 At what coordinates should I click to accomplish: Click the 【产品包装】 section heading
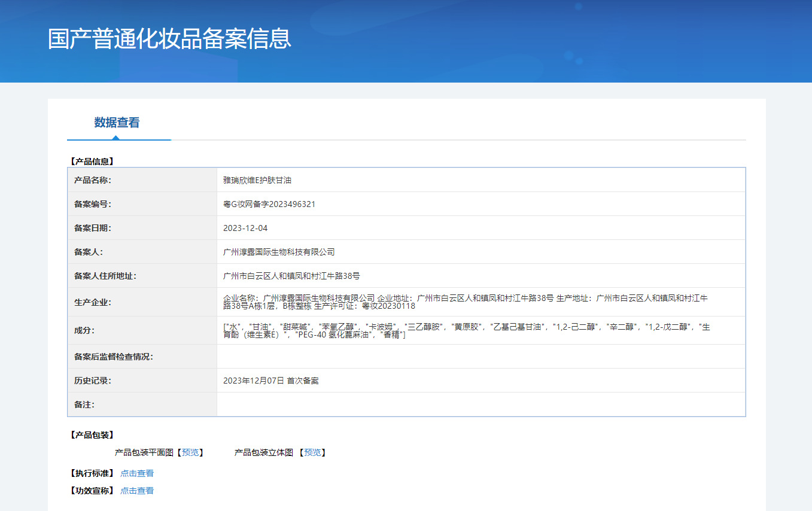(92, 435)
